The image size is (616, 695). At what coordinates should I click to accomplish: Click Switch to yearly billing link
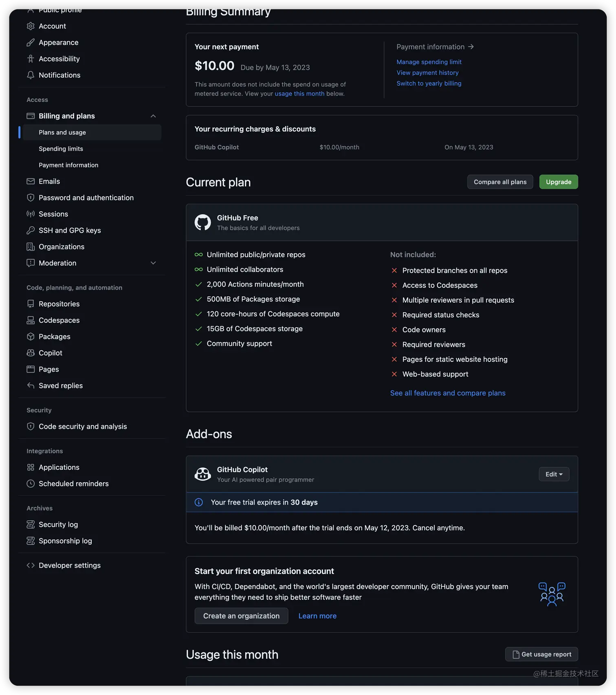[x=429, y=83]
